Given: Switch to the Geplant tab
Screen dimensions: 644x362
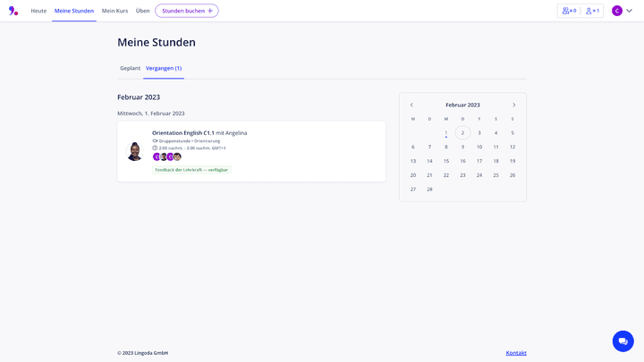Looking at the screenshot, I should 130,68.
